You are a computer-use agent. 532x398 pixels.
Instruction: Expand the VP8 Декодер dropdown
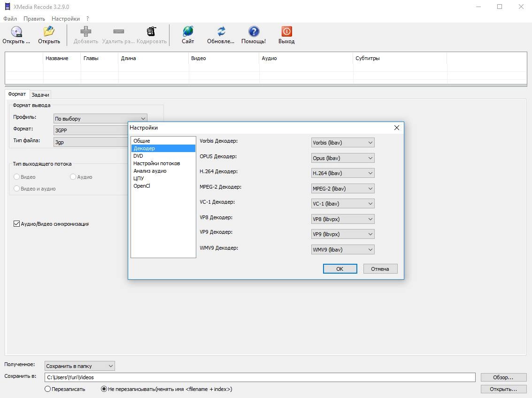pyautogui.click(x=343, y=219)
